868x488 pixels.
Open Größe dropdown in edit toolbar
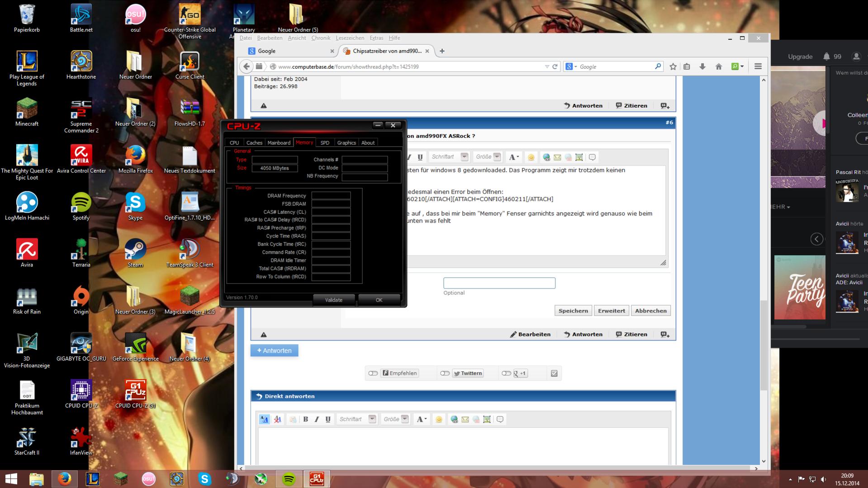pos(497,157)
